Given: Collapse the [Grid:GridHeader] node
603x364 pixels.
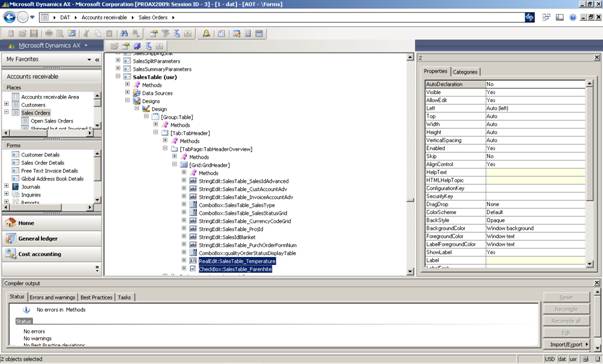Looking at the screenshot, I should (175, 165).
